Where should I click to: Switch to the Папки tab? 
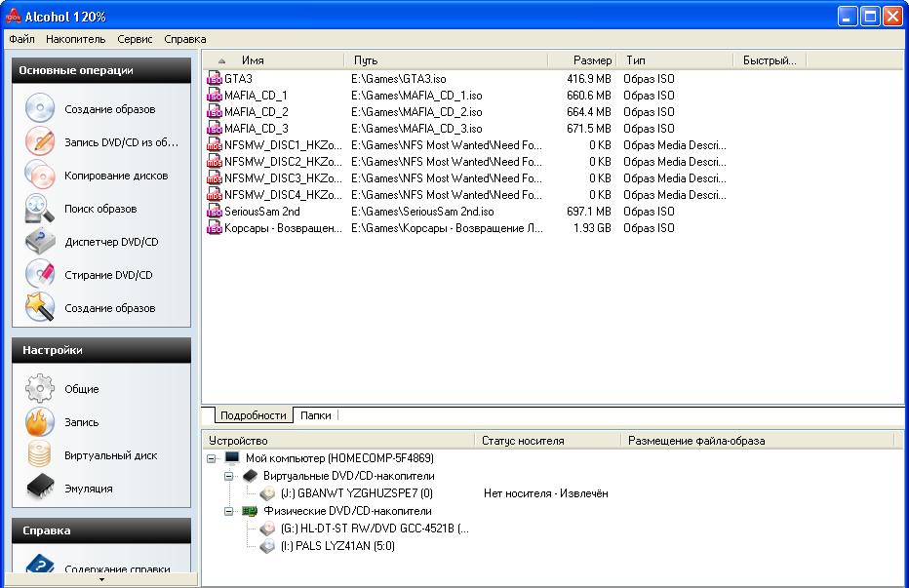point(315,415)
